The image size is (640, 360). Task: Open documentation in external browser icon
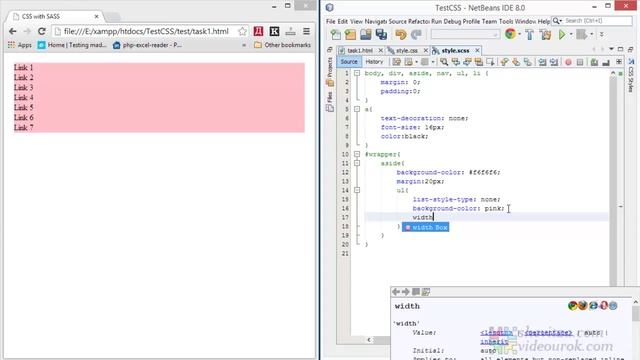coord(426,292)
